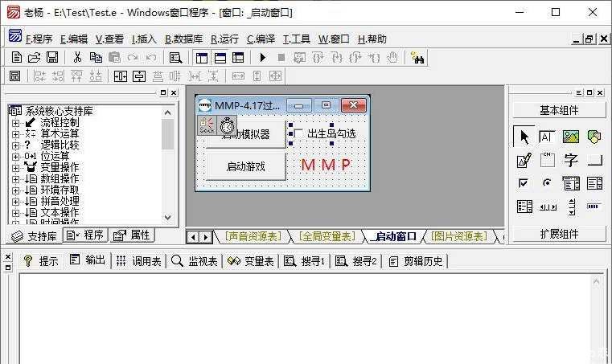Expand the 文本操作 tree node
This screenshot has height=364, width=612.
(x=15, y=213)
